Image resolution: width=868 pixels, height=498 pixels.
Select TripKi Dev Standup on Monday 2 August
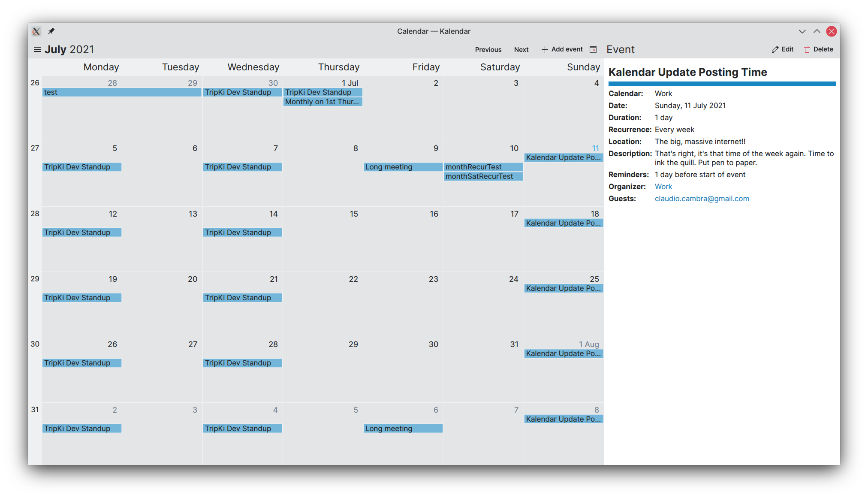click(82, 429)
